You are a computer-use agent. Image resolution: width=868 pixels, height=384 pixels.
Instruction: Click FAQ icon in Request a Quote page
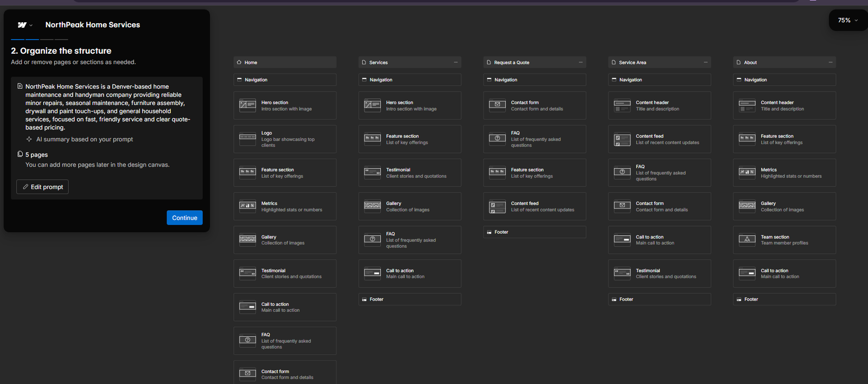[497, 139]
